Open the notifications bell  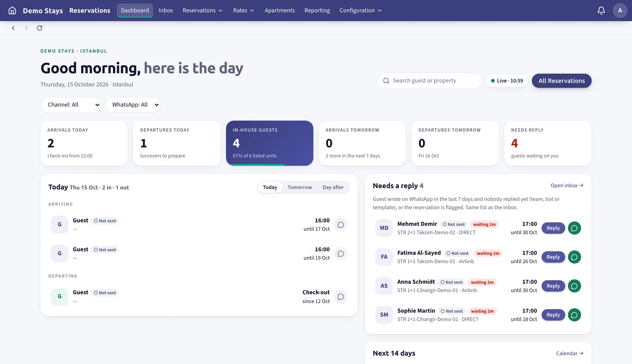tap(601, 10)
